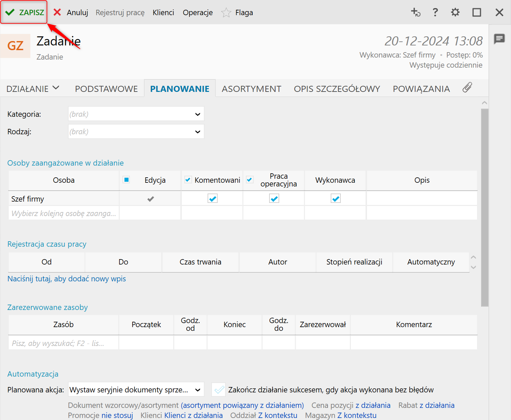
Task: Add a new work time entry
Action: point(67,279)
